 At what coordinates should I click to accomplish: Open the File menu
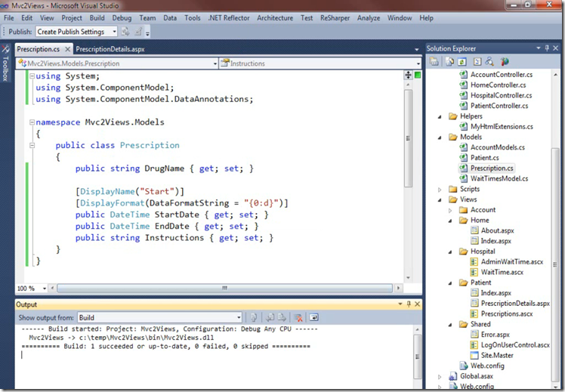click(9, 18)
